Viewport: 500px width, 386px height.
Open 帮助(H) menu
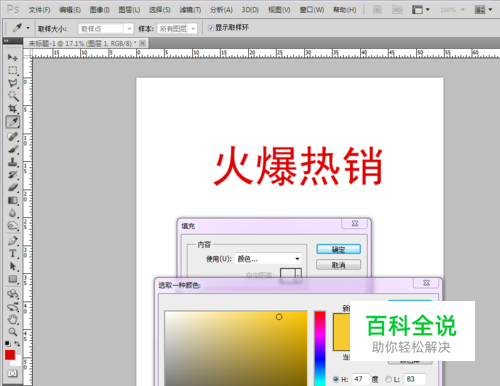[345, 10]
